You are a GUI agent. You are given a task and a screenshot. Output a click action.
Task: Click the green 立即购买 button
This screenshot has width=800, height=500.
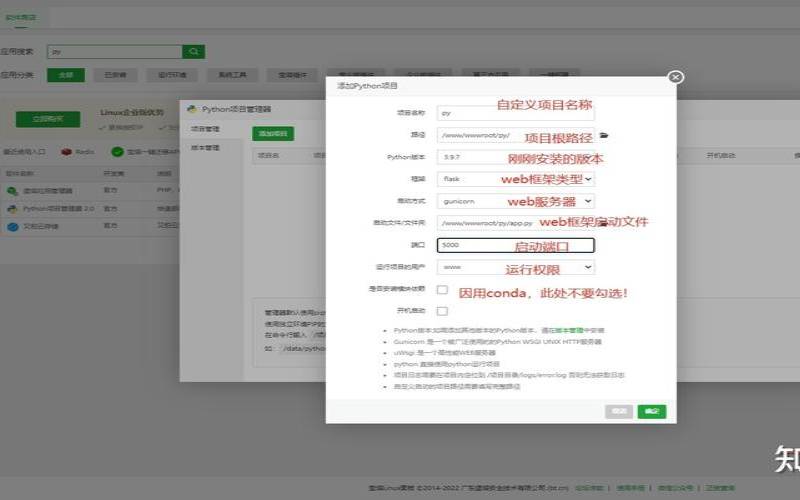[x=48, y=119]
